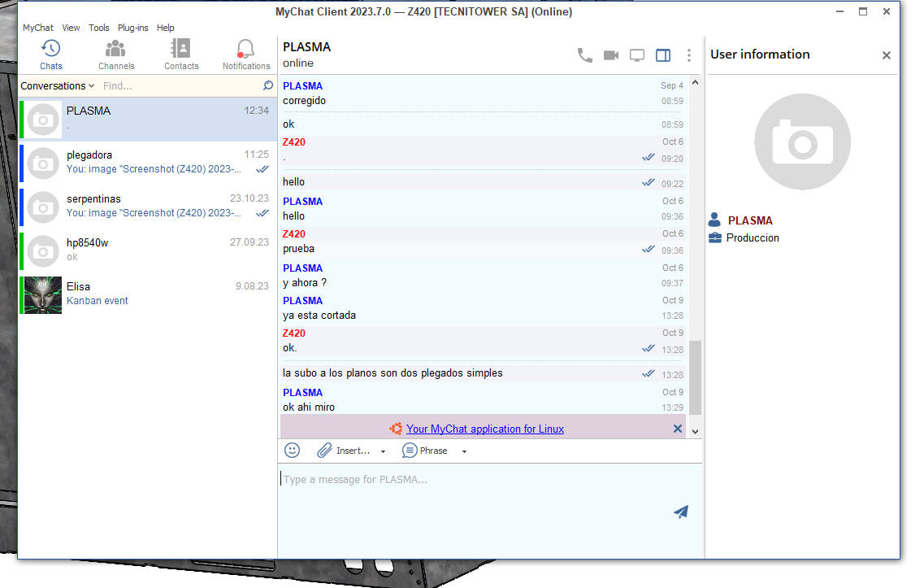Start a video call with PLASMA
The image size is (924, 588).
tap(611, 55)
